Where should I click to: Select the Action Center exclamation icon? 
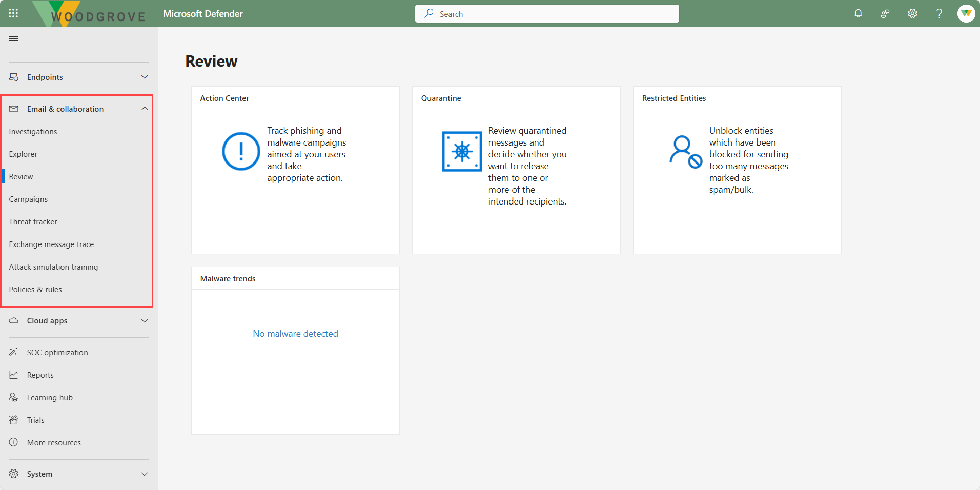coord(241,151)
